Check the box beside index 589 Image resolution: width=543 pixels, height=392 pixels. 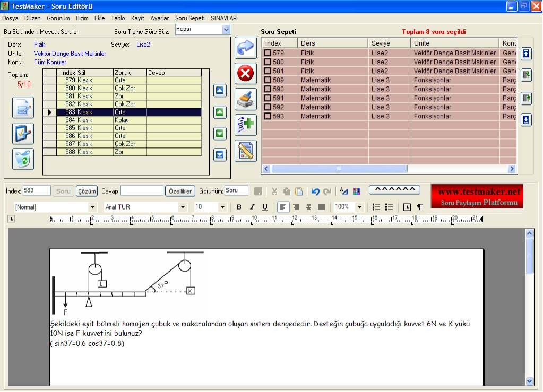pyautogui.click(x=268, y=80)
